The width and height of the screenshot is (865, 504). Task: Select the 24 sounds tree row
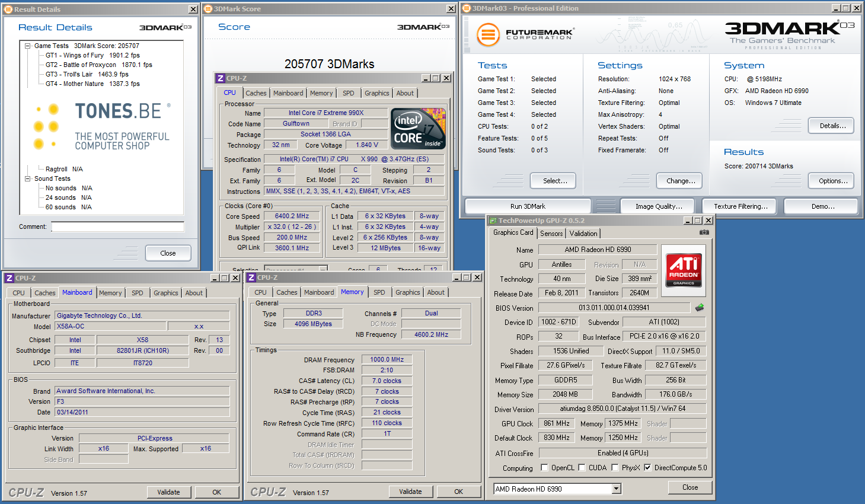69,197
